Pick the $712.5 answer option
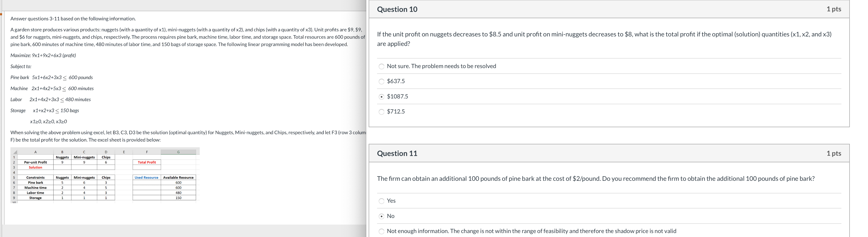The width and height of the screenshot is (868, 237). click(382, 112)
